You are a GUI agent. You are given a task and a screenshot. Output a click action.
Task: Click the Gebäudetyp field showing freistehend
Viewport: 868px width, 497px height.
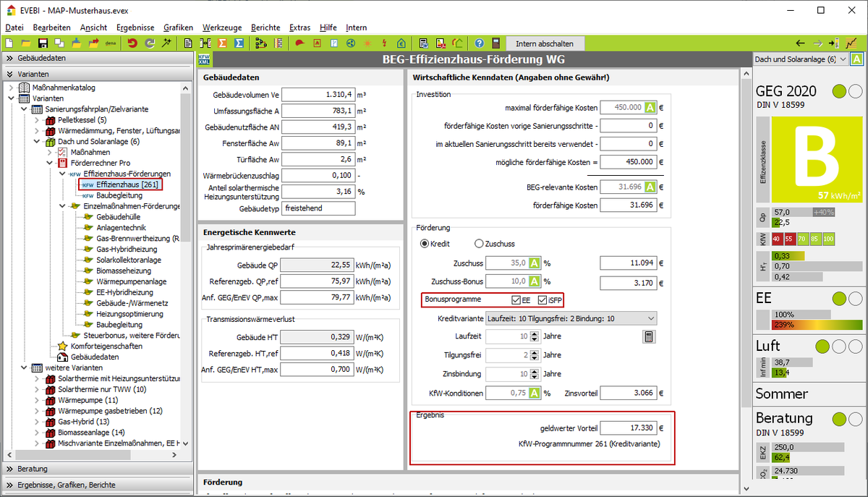[318, 208]
